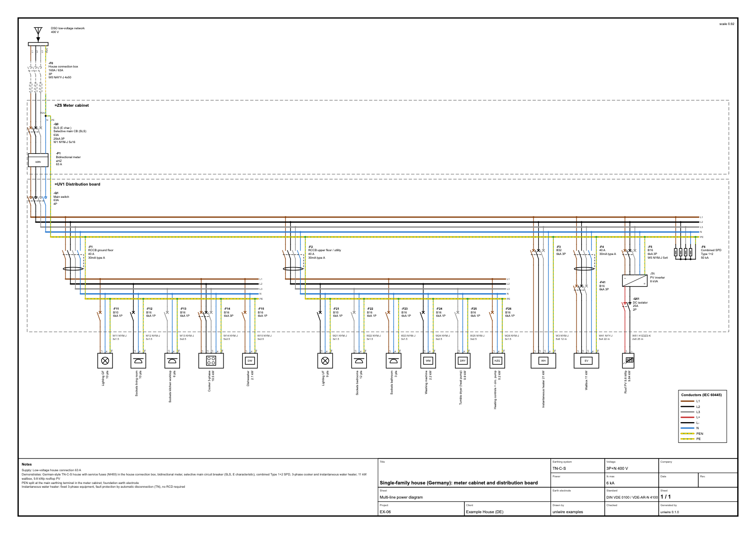Viewport: 756px width, 534px height.
Task: Select the 'Notes' heading
Action: coord(26,464)
